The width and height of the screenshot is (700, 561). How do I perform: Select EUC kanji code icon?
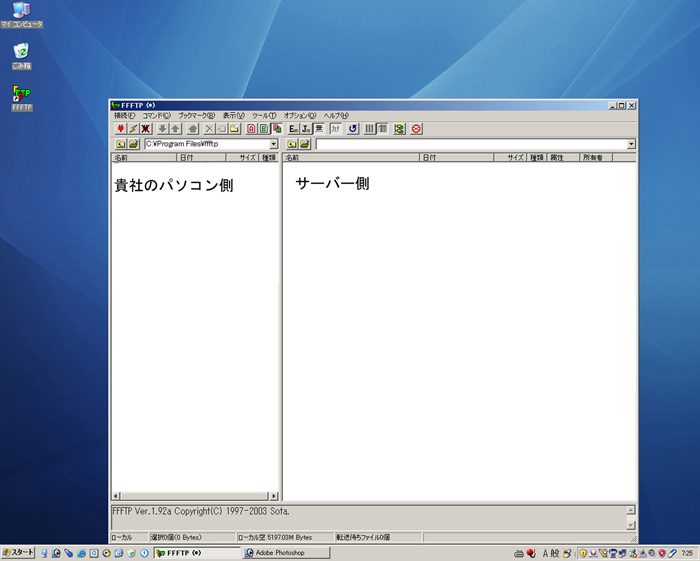[293, 129]
